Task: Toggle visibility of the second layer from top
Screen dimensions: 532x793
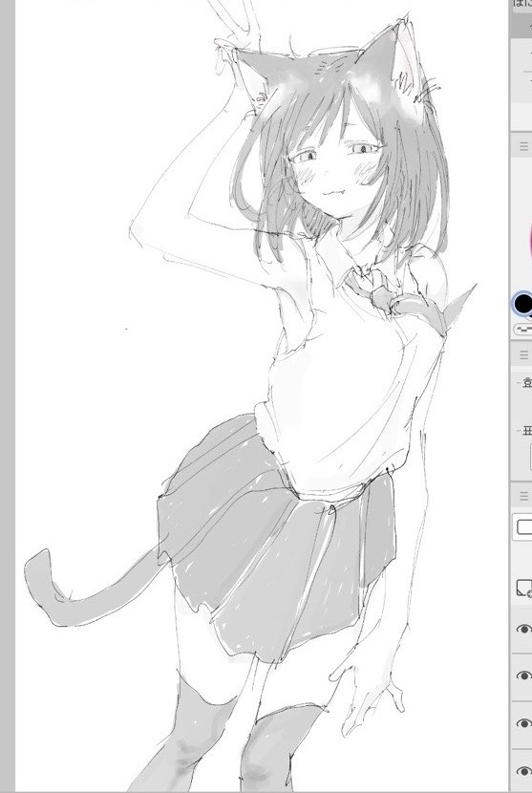Action: coord(524,675)
